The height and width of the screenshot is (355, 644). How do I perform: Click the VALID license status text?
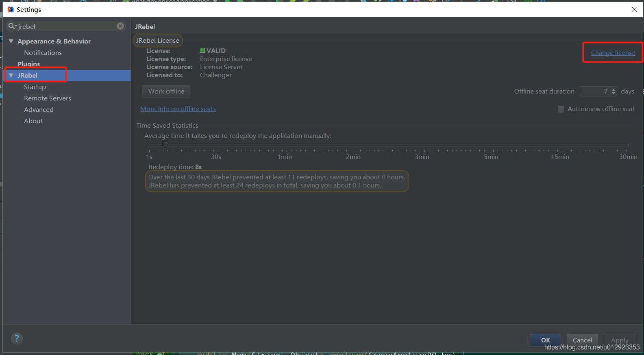(216, 50)
